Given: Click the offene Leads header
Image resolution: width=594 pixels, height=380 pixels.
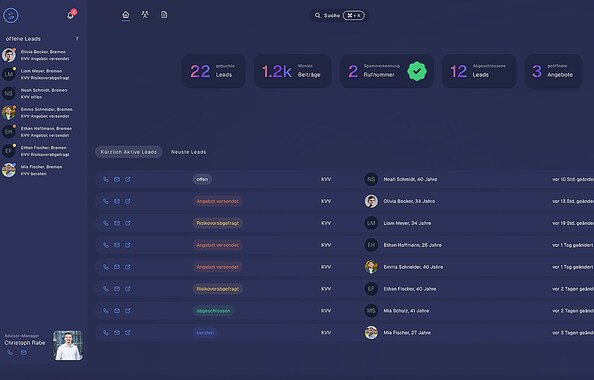Looking at the screenshot, I should [23, 39].
